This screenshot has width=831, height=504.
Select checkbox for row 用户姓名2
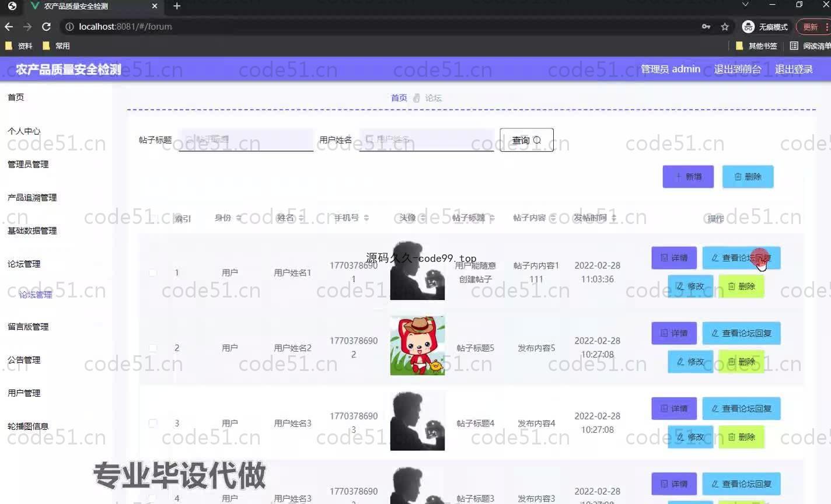pyautogui.click(x=153, y=348)
